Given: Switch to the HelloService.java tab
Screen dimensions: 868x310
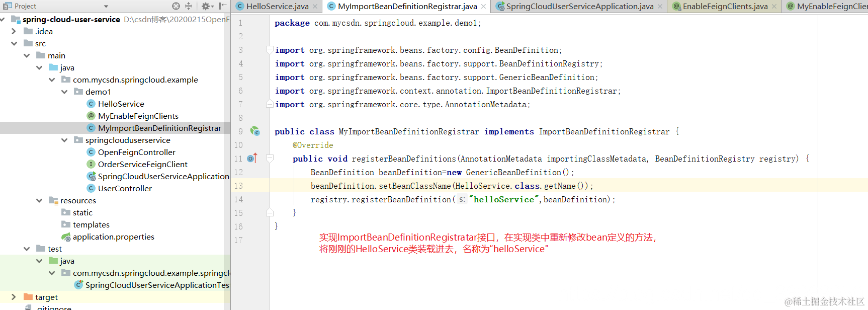Looking at the screenshot, I should coord(277,6).
